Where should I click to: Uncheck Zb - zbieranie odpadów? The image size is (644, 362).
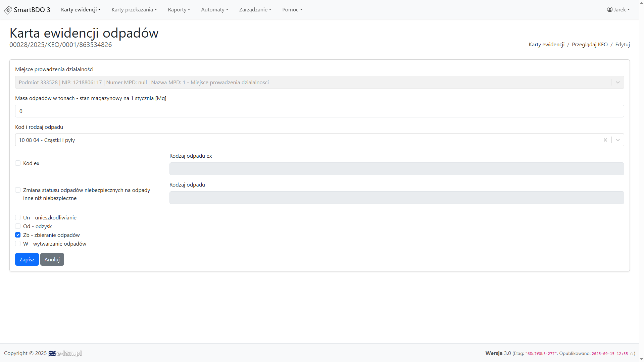[x=18, y=235]
